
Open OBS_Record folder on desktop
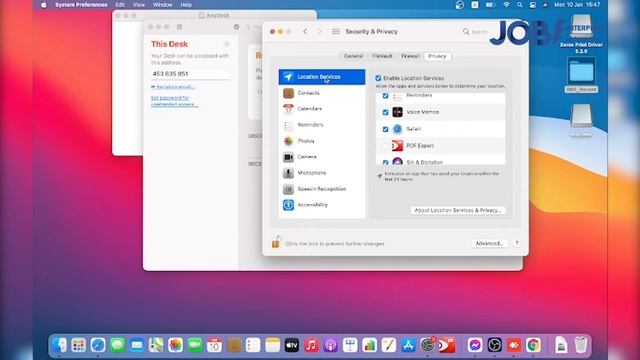[x=581, y=76]
